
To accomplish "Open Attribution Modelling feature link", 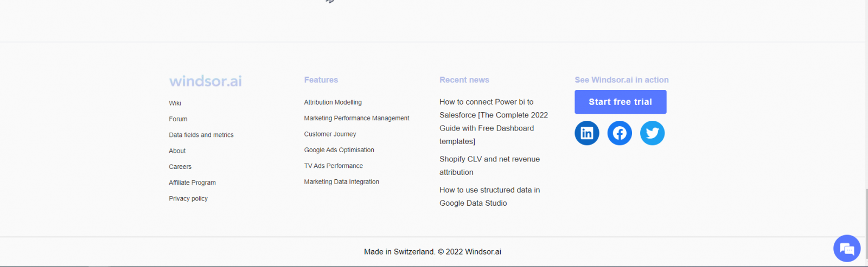I will click(x=333, y=102).
